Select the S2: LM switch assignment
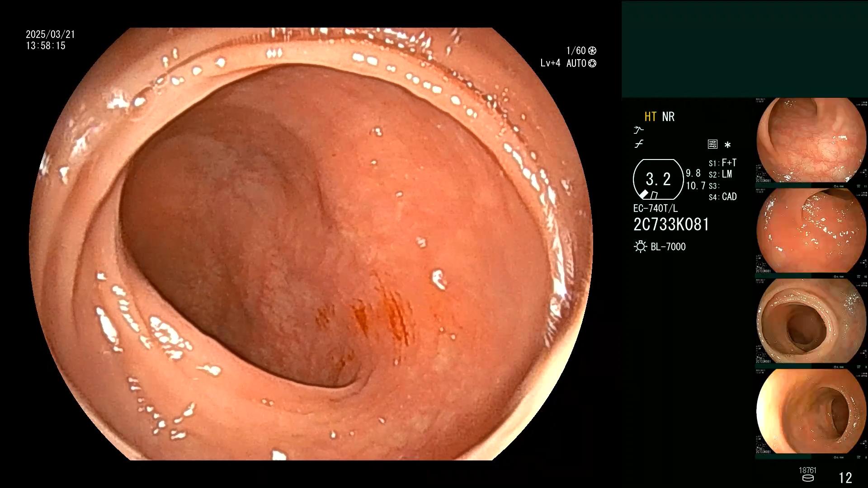868x488 pixels. [720, 174]
